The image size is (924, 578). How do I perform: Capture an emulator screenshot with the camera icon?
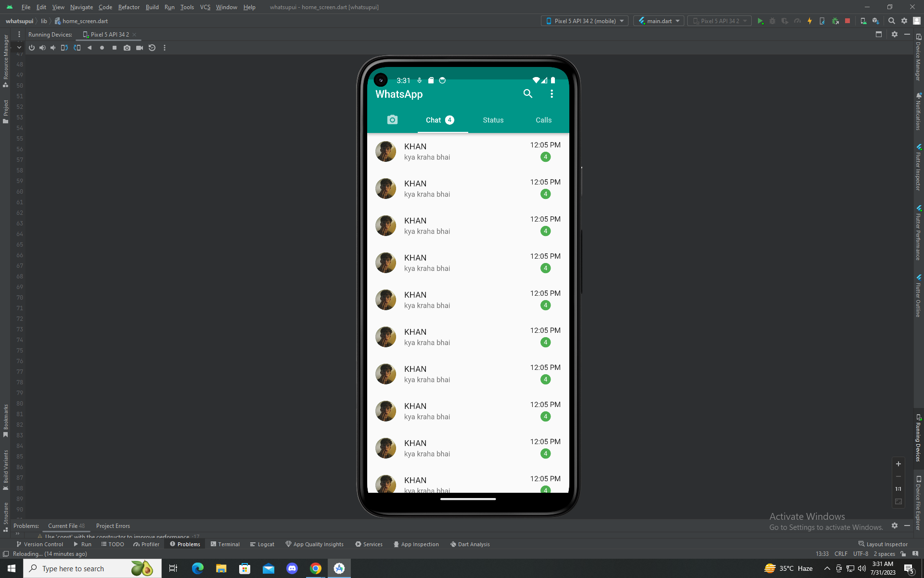[x=127, y=48]
